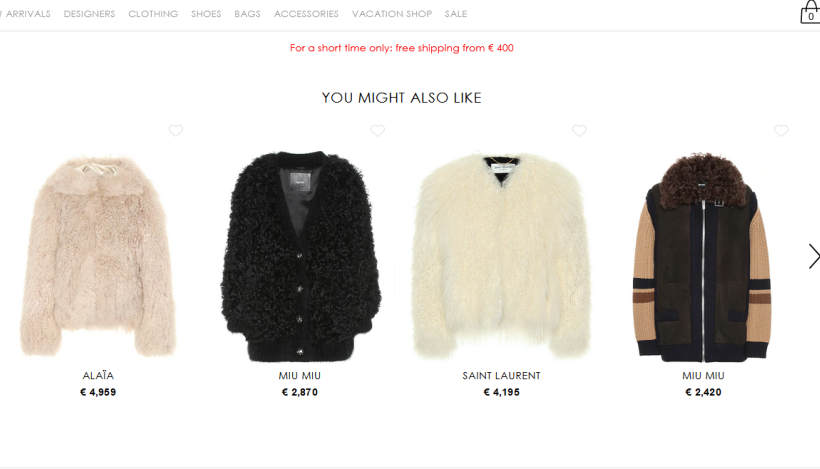
Task: View the pink Alaïa fur jacket image
Action: click(98, 256)
